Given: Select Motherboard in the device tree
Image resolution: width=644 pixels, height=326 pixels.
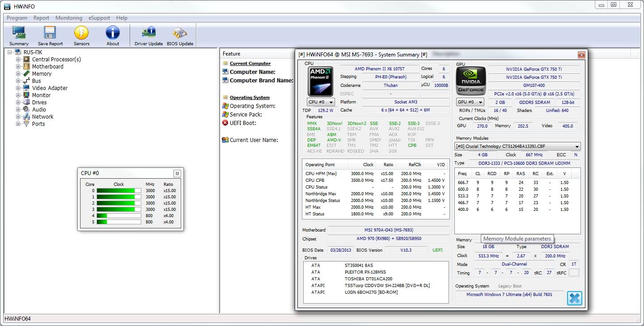Looking at the screenshot, I should (47, 67).
